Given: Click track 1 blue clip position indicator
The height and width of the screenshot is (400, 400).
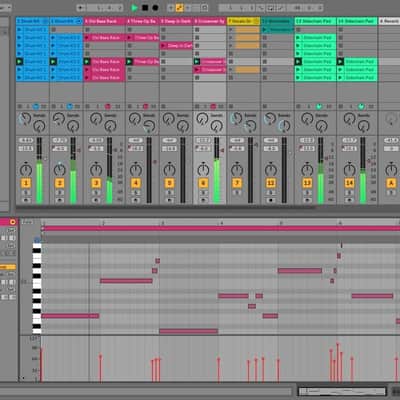Looking at the screenshot, I should (36, 107).
